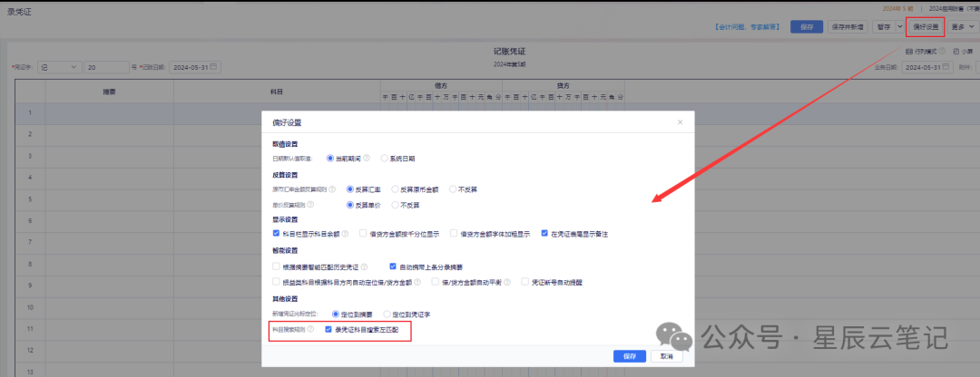The image size is (980, 377).
Task: Enable 借/贷方金额自动平衡 checkbox
Action: point(436,282)
